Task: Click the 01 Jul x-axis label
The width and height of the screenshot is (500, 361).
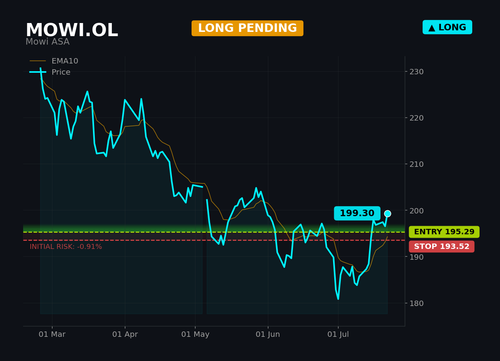Action: tap(338, 334)
